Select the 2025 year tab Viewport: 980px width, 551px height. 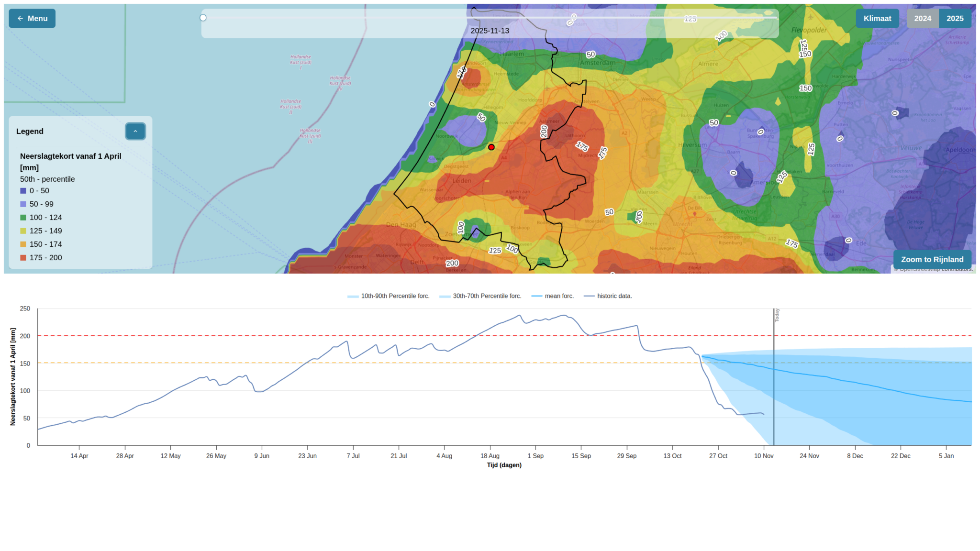955,19
